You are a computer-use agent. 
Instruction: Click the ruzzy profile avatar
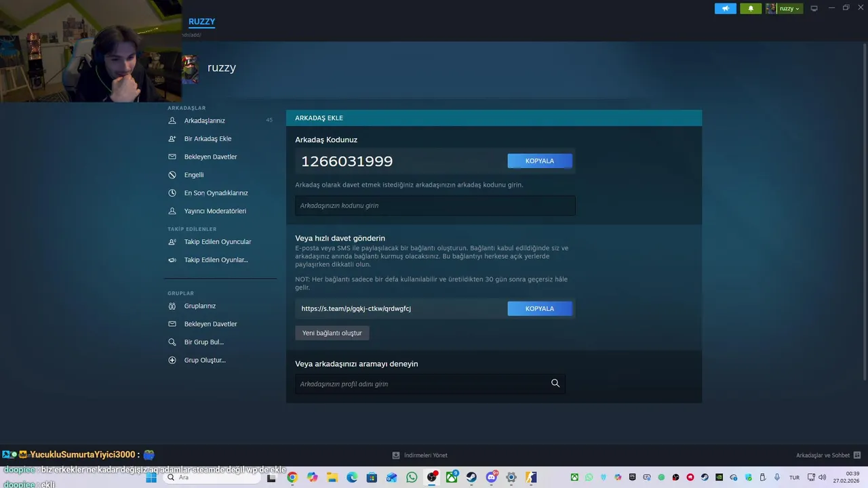[191, 69]
